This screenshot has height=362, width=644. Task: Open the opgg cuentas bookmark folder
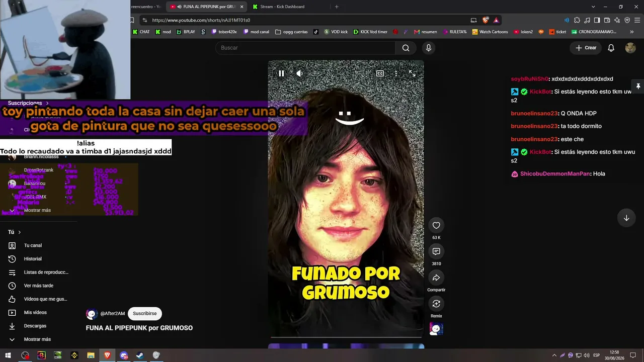291,32
